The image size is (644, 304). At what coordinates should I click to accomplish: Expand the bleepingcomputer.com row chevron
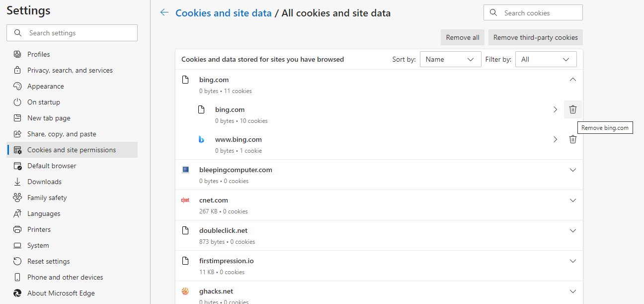pos(573,170)
